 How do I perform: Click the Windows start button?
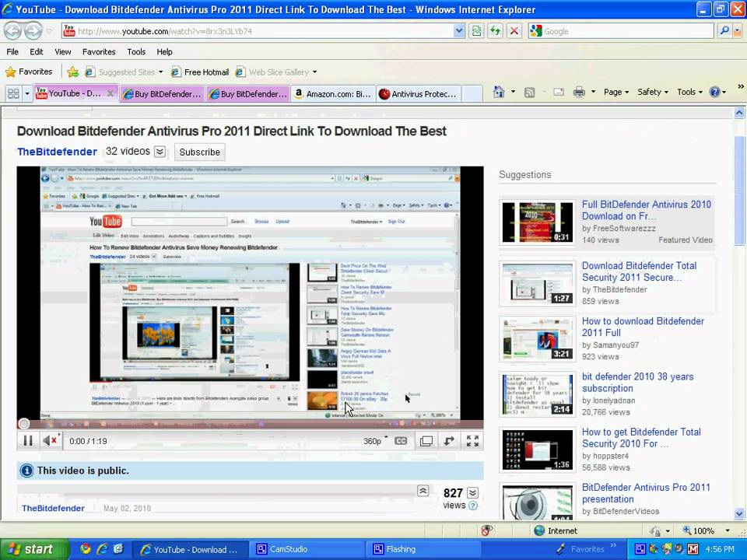(x=33, y=549)
